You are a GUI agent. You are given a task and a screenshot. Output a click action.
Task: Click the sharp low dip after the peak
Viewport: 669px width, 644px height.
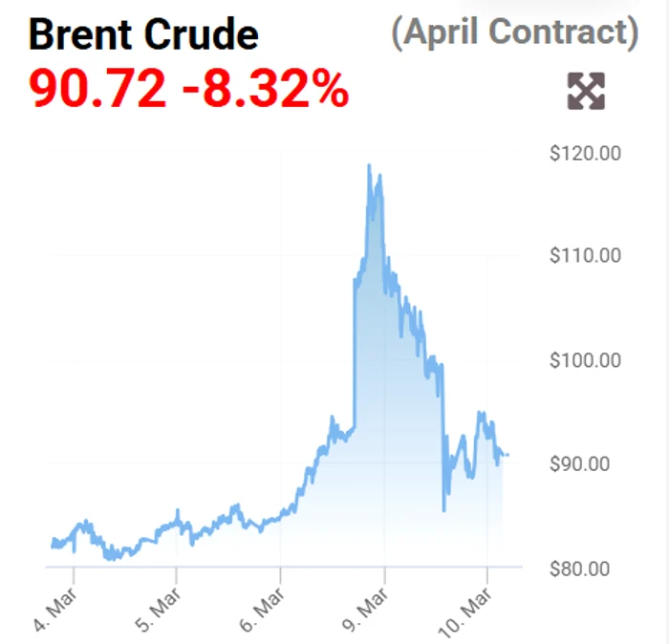pos(443,510)
